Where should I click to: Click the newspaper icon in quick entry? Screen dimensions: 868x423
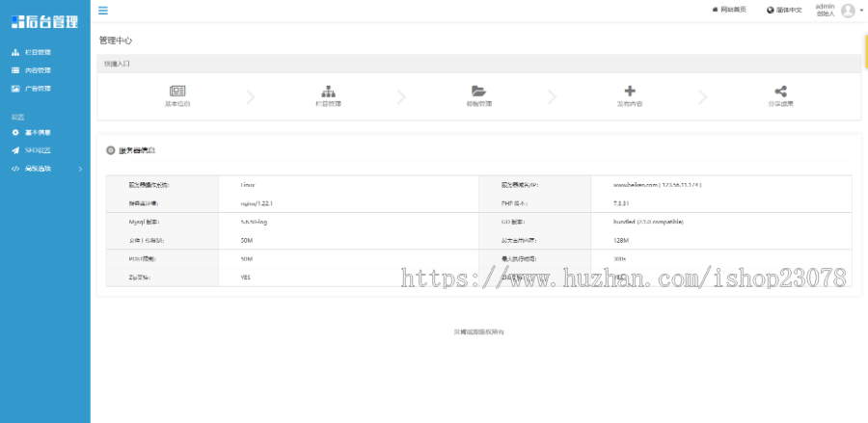point(177,92)
